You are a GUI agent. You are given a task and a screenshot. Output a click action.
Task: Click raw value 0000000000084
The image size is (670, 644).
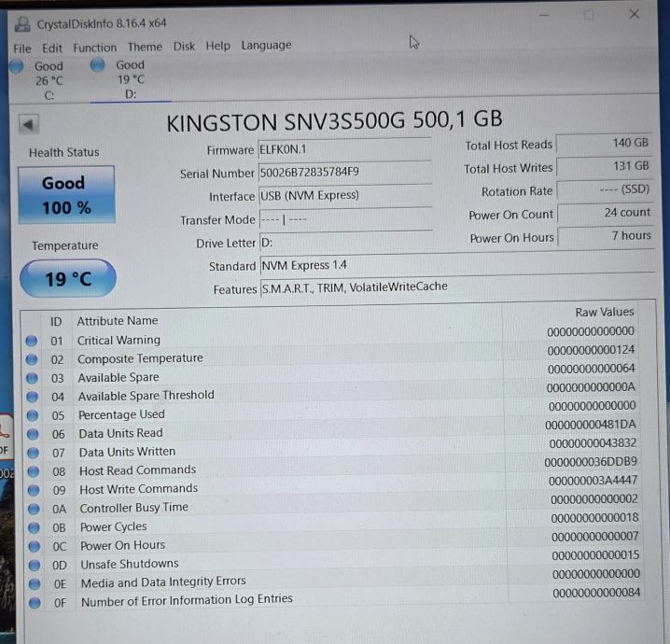pos(596,594)
